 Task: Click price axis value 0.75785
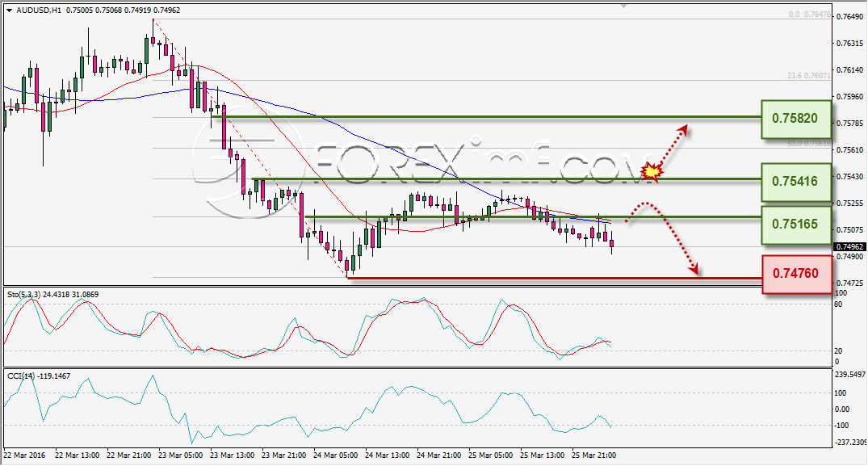click(849, 123)
